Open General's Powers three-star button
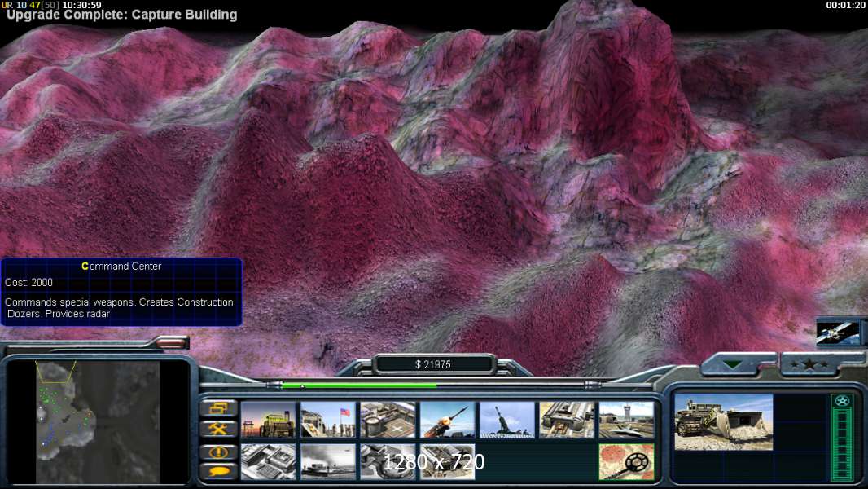This screenshot has height=489, width=868. 809,364
